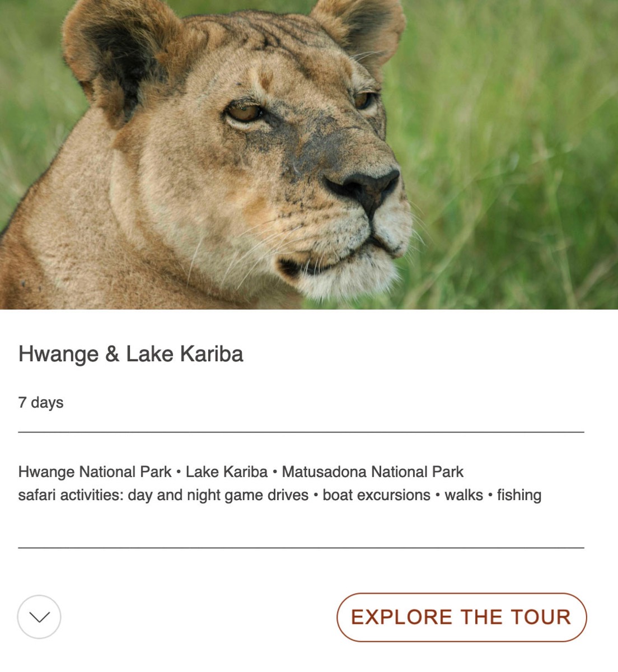Open the Hwange & Lake Kariba title

(x=130, y=354)
